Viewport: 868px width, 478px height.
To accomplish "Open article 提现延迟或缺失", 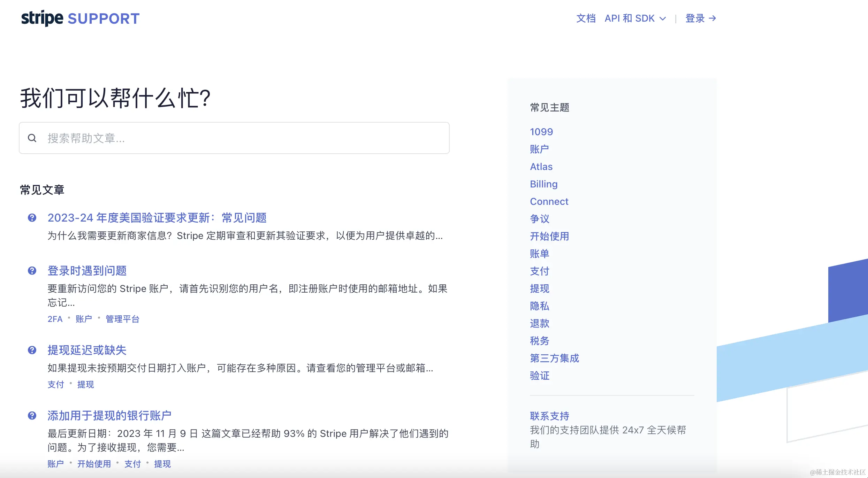I will click(87, 350).
